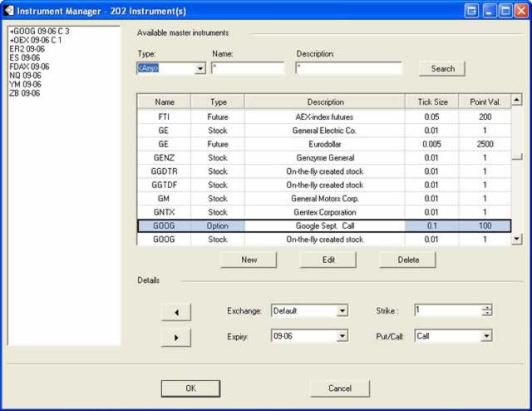Screen dimensions: 532x411
Task: Click the right arrow button in Details
Action: tap(176, 337)
